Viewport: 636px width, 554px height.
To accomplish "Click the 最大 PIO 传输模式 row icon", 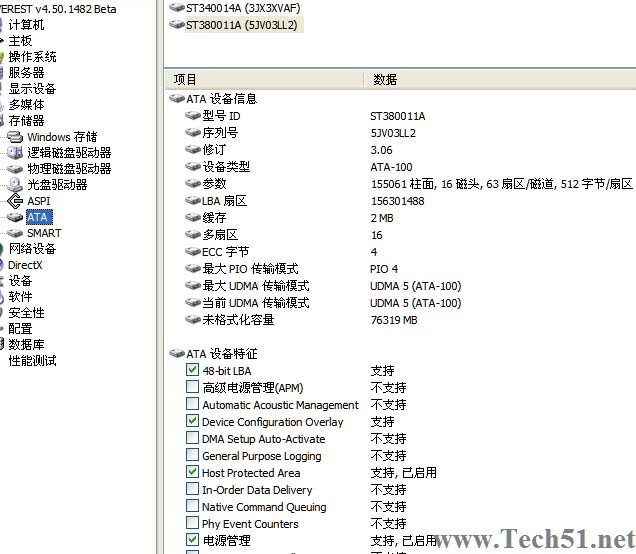I will (x=193, y=268).
